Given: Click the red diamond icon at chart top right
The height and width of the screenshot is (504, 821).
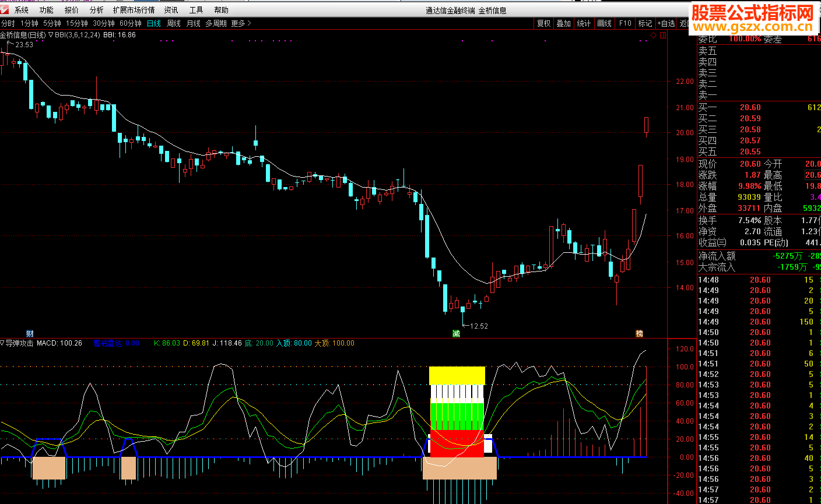Looking at the screenshot, I should pos(654,36).
